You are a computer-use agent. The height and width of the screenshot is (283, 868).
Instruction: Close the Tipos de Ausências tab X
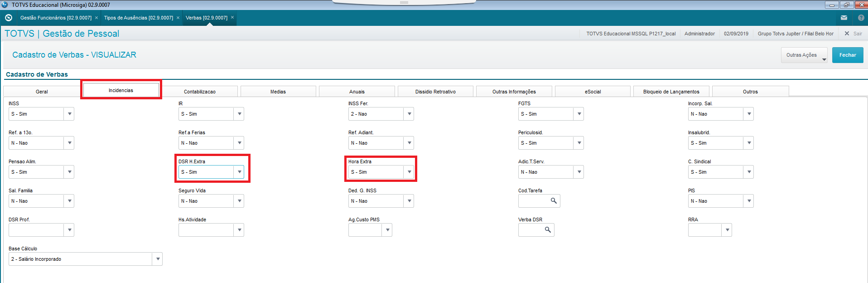[178, 18]
